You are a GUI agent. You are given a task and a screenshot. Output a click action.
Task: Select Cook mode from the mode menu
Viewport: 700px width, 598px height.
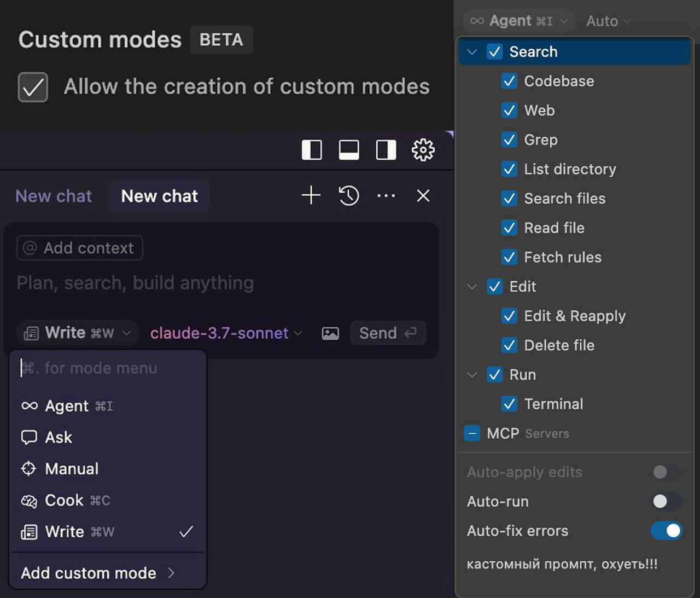pyautogui.click(x=64, y=500)
